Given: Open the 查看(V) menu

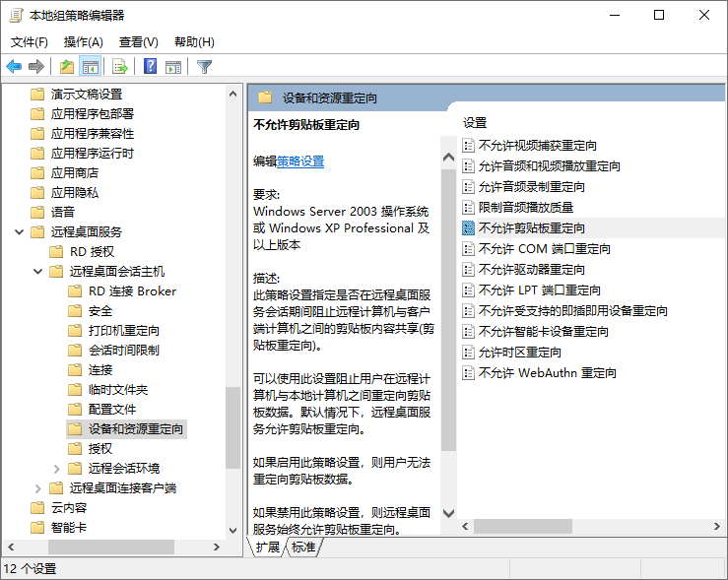Looking at the screenshot, I should click(x=138, y=42).
